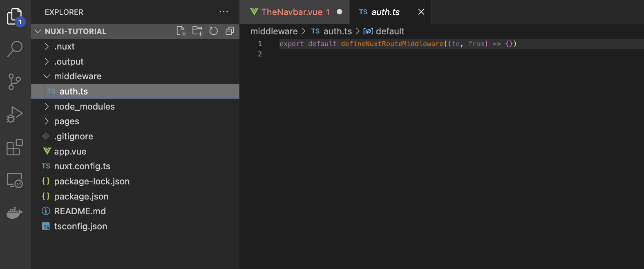Open the Remote Explorer view
Screen dimensions: 644x269
15,180
